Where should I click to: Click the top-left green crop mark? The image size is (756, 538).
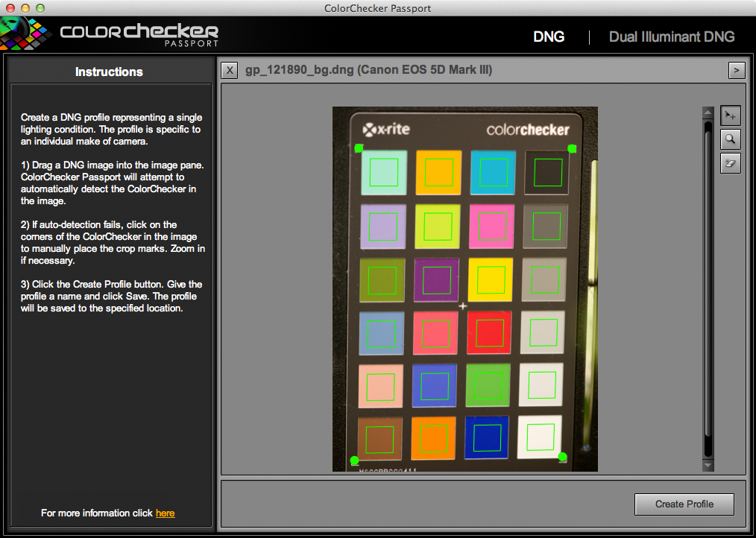click(x=359, y=148)
